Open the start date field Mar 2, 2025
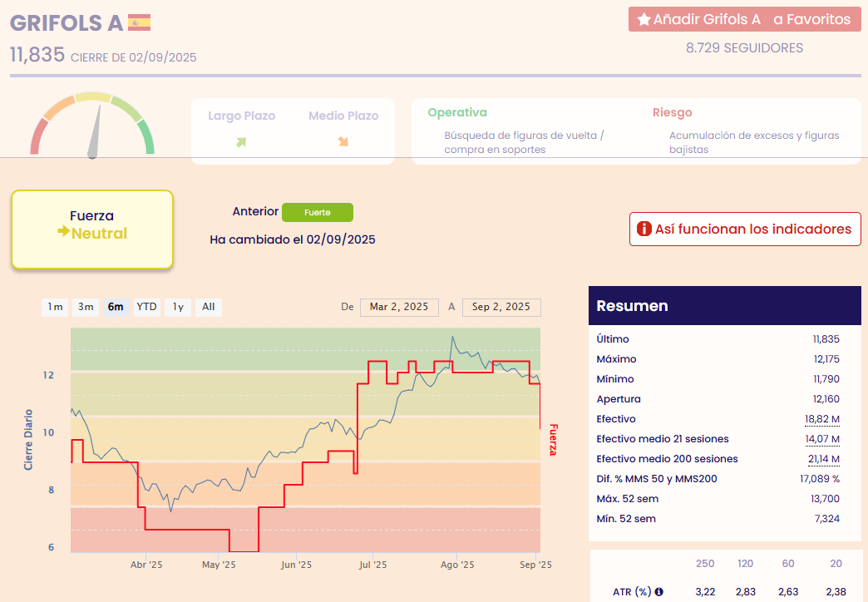The image size is (868, 602). [x=399, y=307]
